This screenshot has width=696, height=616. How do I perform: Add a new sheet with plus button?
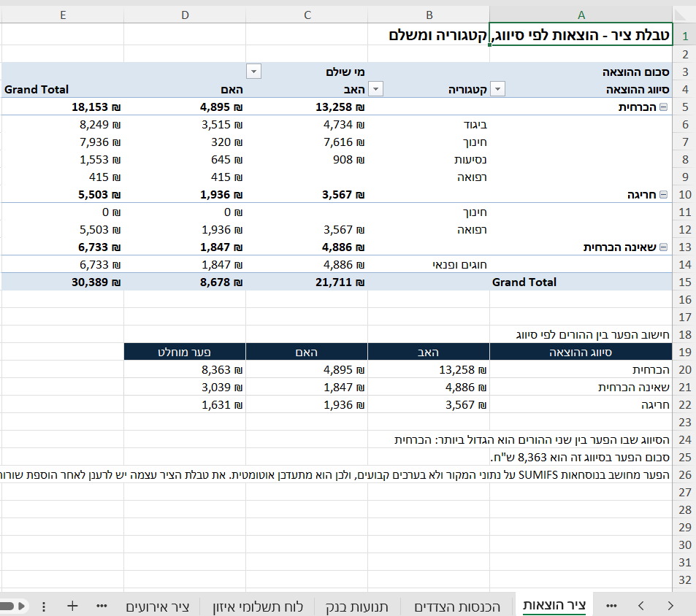[72, 606]
